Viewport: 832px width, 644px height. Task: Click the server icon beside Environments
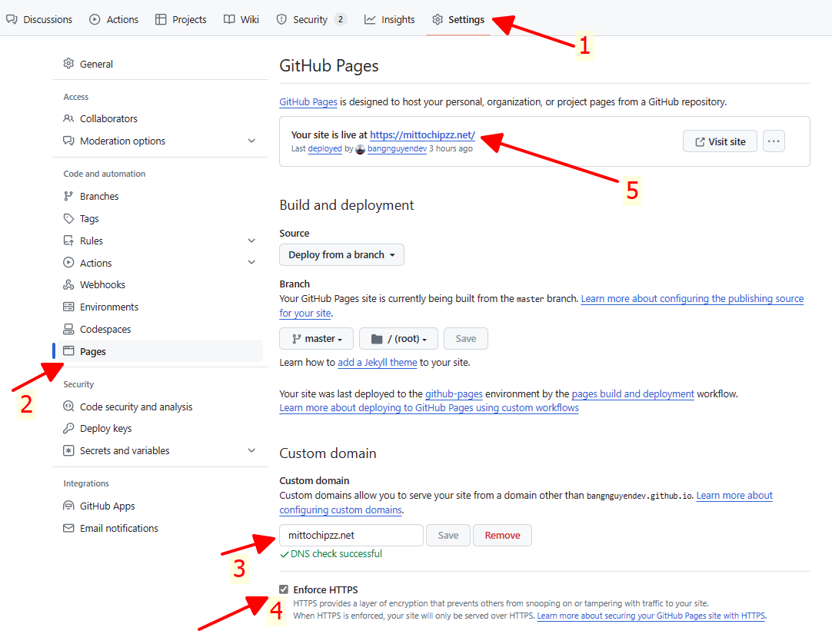68,307
